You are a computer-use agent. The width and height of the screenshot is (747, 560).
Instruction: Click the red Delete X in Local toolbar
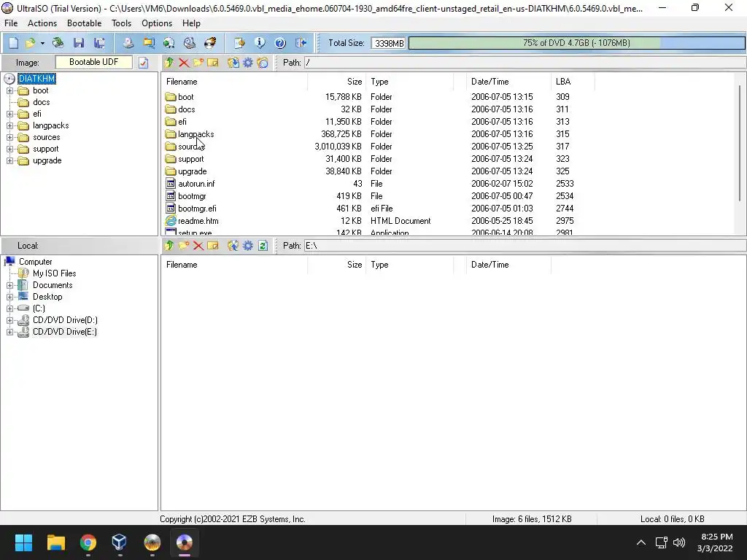198,246
